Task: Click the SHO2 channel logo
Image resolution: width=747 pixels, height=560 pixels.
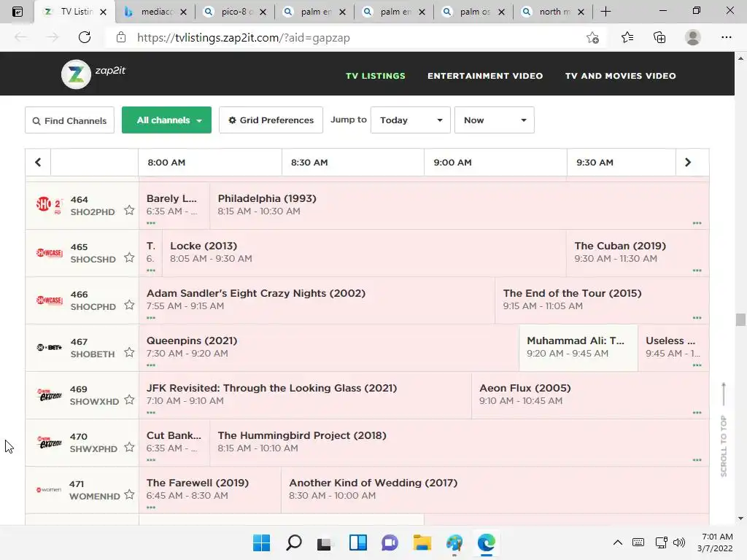Action: (x=49, y=205)
